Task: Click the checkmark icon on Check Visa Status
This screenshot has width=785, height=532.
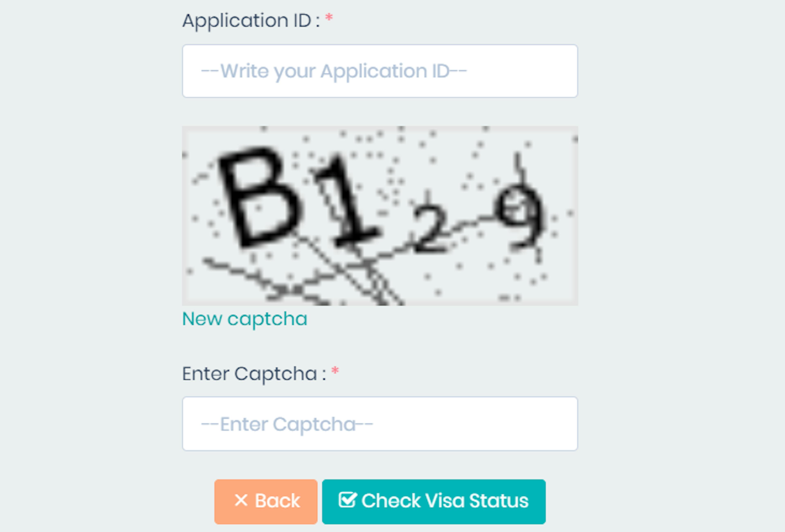Action: pyautogui.click(x=348, y=500)
